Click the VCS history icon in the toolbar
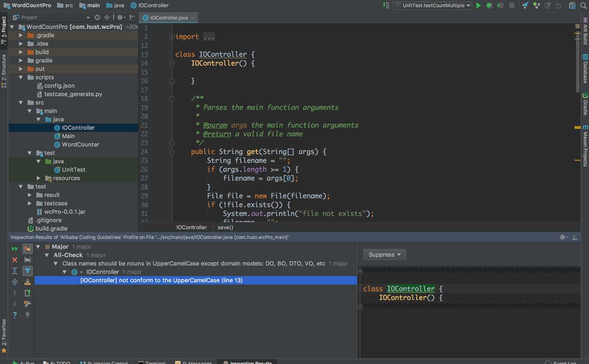The height and width of the screenshot is (364, 589). tap(547, 5)
